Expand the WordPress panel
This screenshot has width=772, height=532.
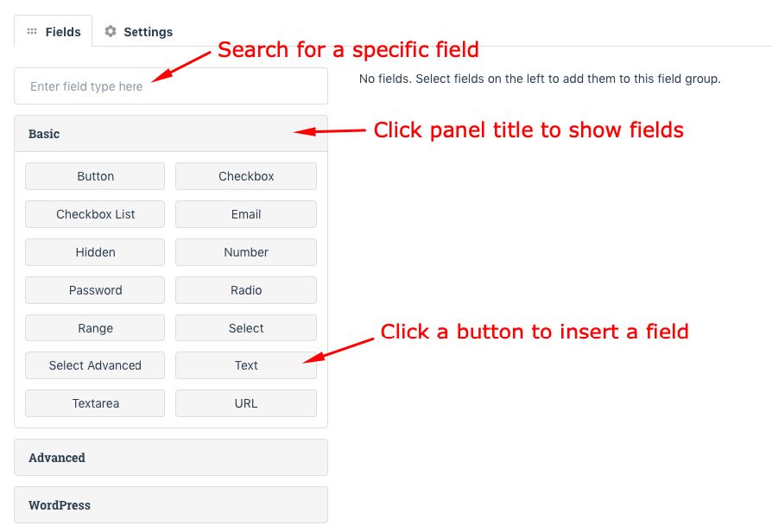(x=170, y=504)
